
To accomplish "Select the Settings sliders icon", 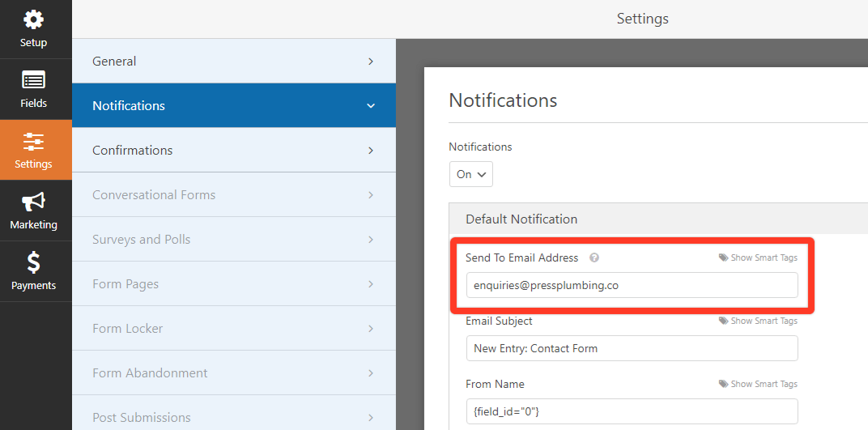I will pos(33,142).
